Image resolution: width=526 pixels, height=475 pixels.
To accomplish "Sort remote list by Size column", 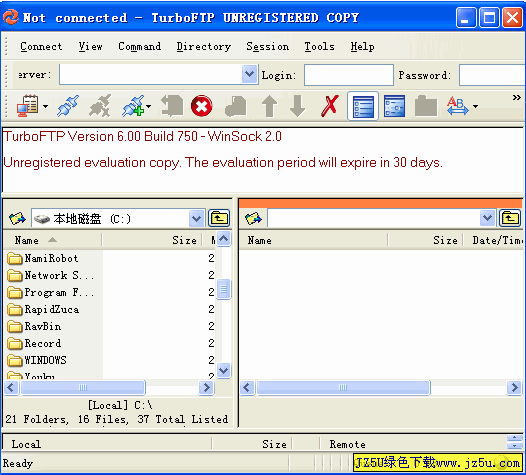I will tap(425, 240).
